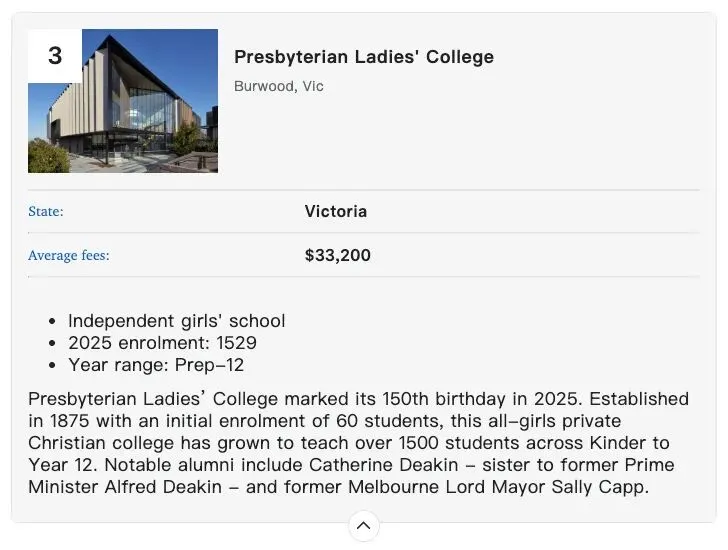Select the Presbyterian Ladies' College heading

(364, 57)
